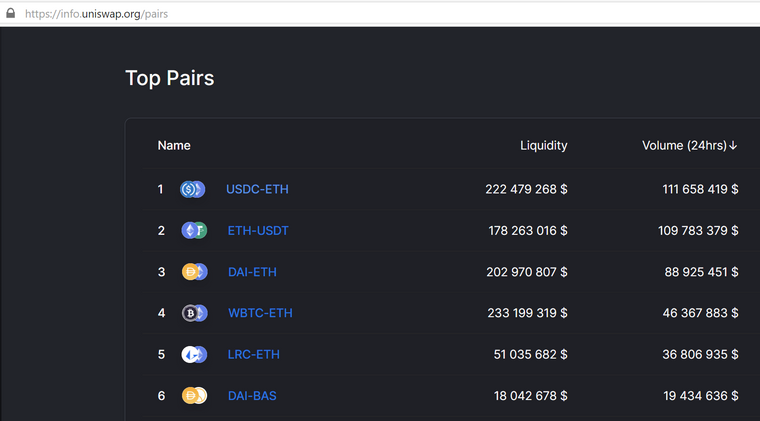Click the LRC-ETH pair token icon
760x421 pixels.
[x=194, y=355]
